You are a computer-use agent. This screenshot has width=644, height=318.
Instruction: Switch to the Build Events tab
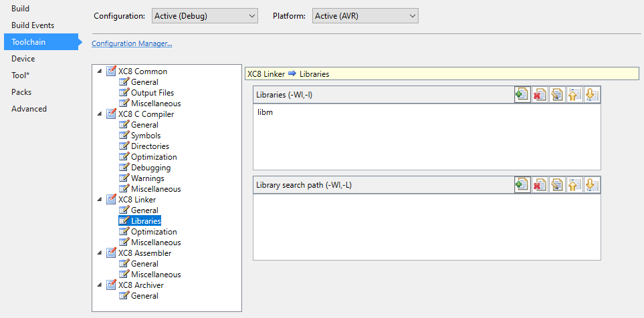(33, 25)
